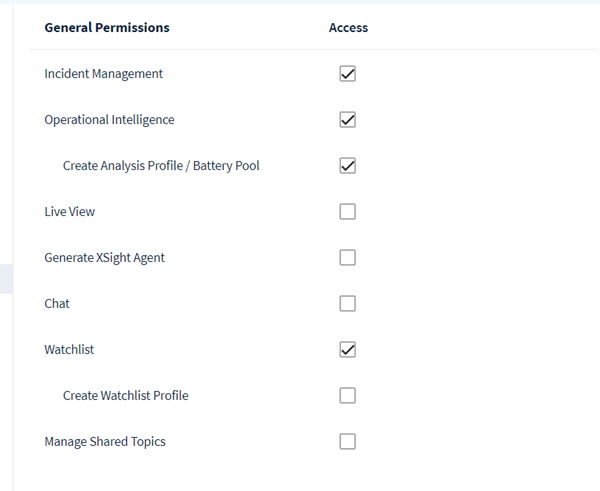Click the Chat permission label
Viewport: 600px width, 491px height.
(57, 304)
